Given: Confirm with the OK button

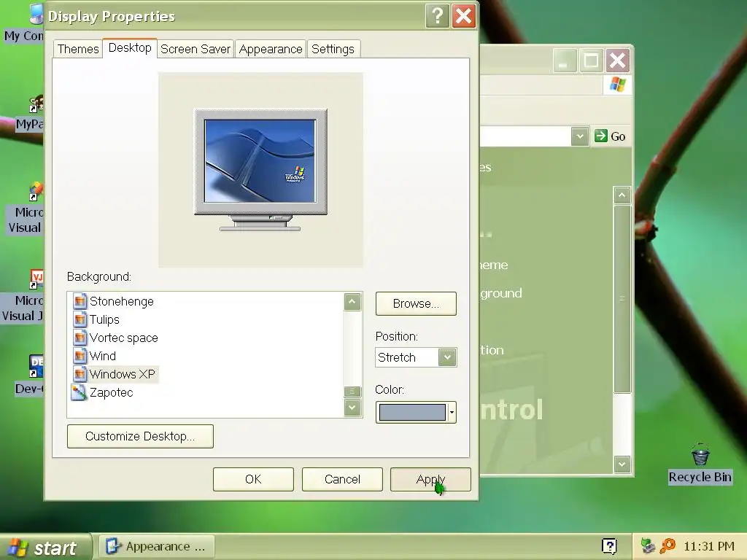Looking at the screenshot, I should pyautogui.click(x=253, y=479).
